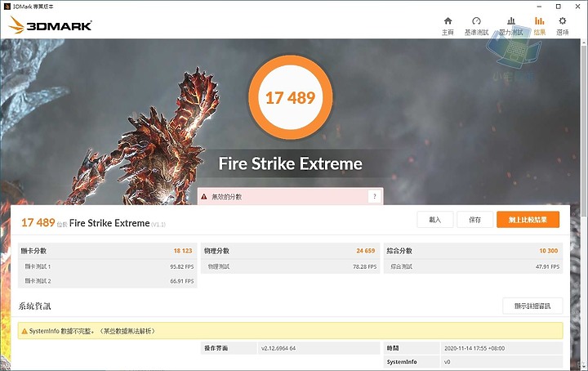
Task: Open the Stress Tests (壓力測試) icon
Action: pyautogui.click(x=510, y=21)
